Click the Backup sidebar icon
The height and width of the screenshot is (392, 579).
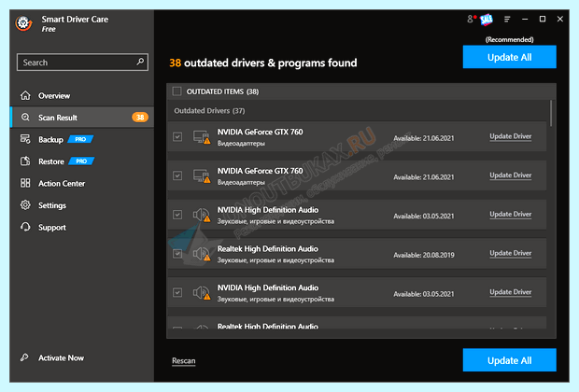[25, 139]
